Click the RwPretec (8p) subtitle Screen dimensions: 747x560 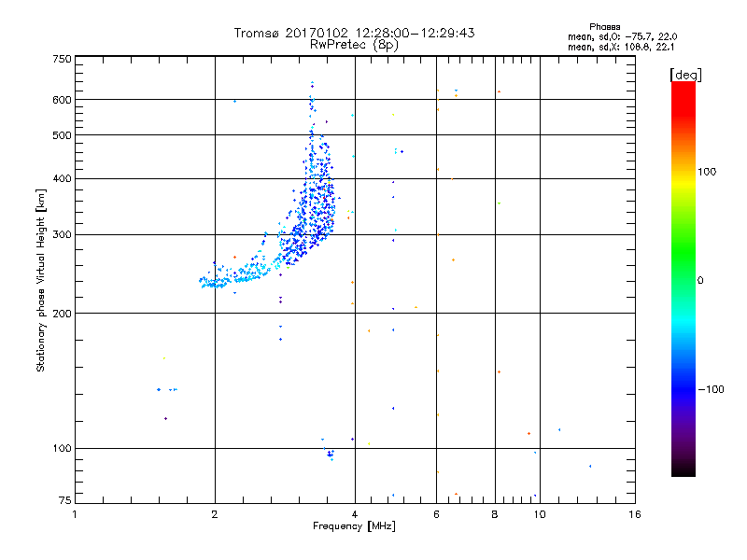[x=354, y=45]
